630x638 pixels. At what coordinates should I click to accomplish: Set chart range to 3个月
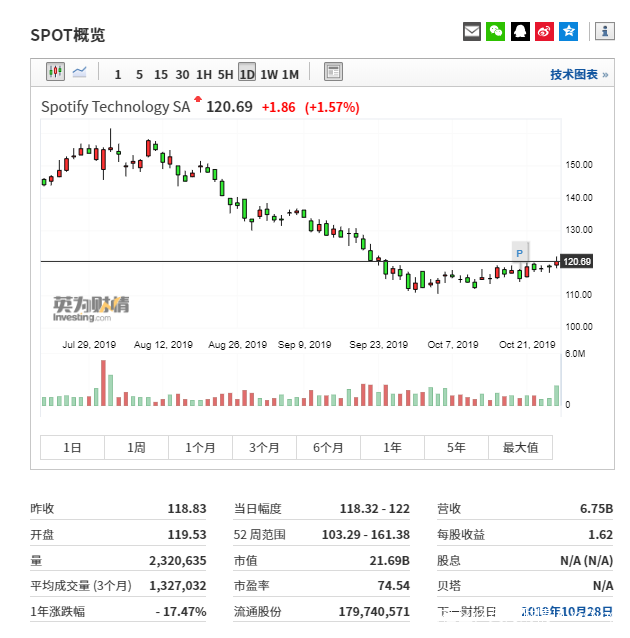264,448
